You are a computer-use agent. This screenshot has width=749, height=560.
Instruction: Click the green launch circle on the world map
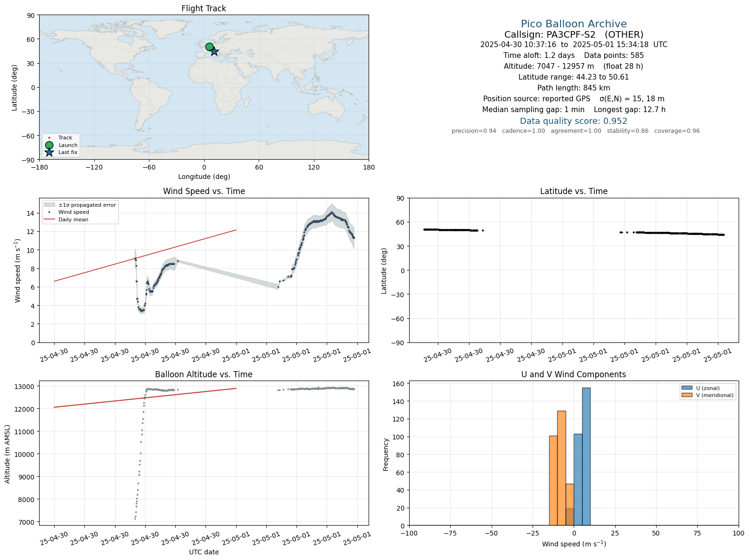(x=209, y=47)
